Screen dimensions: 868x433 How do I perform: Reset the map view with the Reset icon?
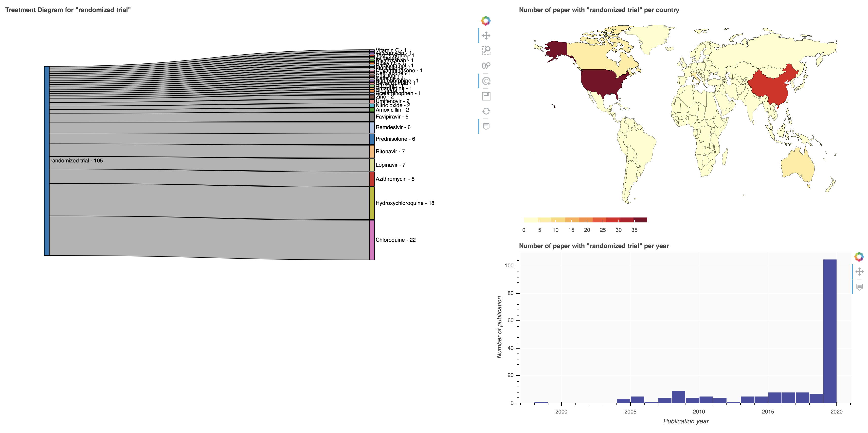pyautogui.click(x=486, y=111)
